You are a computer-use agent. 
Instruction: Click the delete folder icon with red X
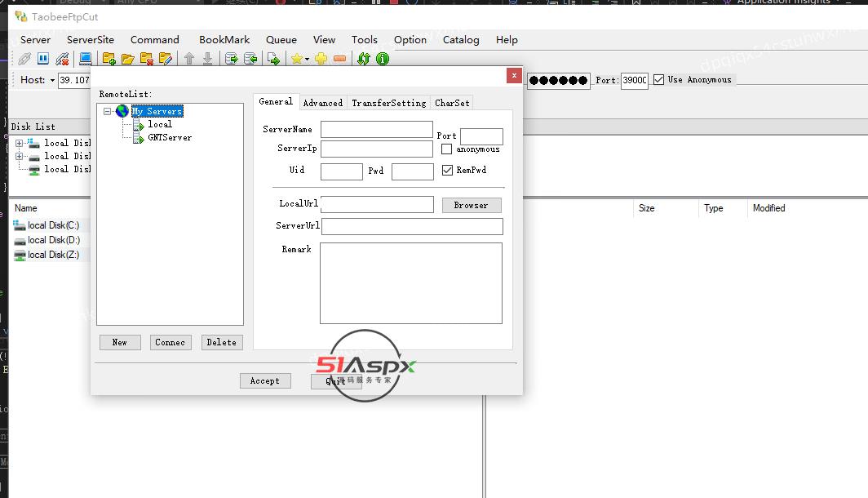147,59
